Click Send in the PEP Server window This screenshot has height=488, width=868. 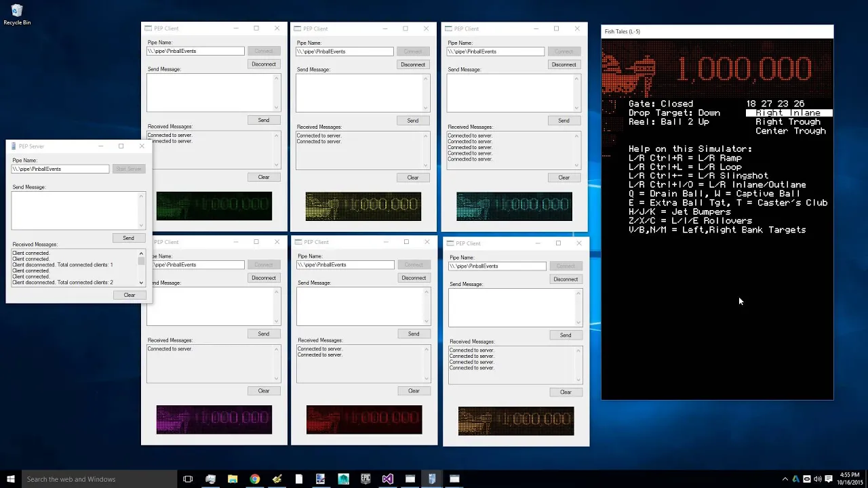[128, 238]
